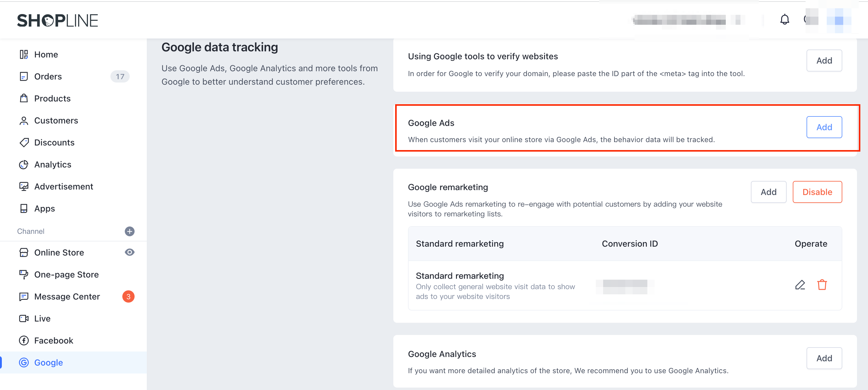Click the Home icon in the sidebar

pyautogui.click(x=24, y=54)
